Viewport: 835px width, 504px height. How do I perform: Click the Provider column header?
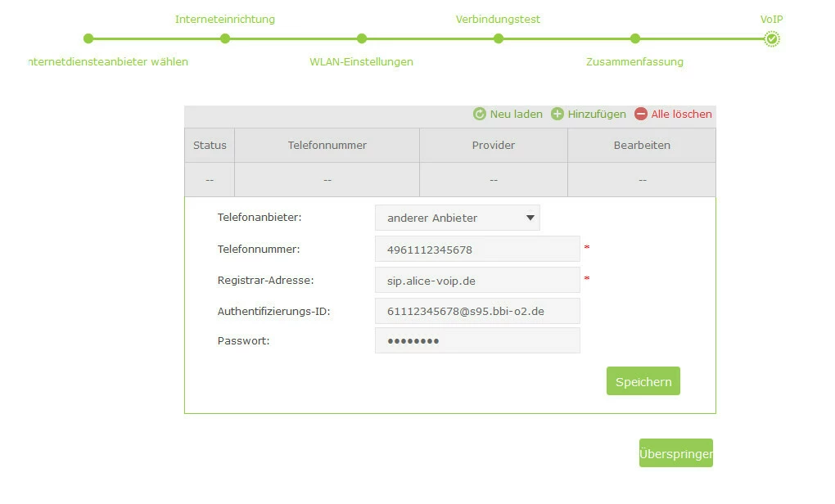(x=494, y=146)
